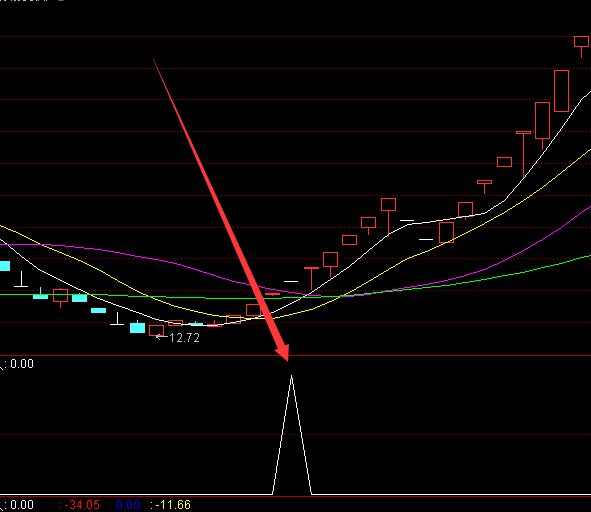Click the blue 0.00 indicator value
This screenshot has height=512, width=591.
coord(128,504)
